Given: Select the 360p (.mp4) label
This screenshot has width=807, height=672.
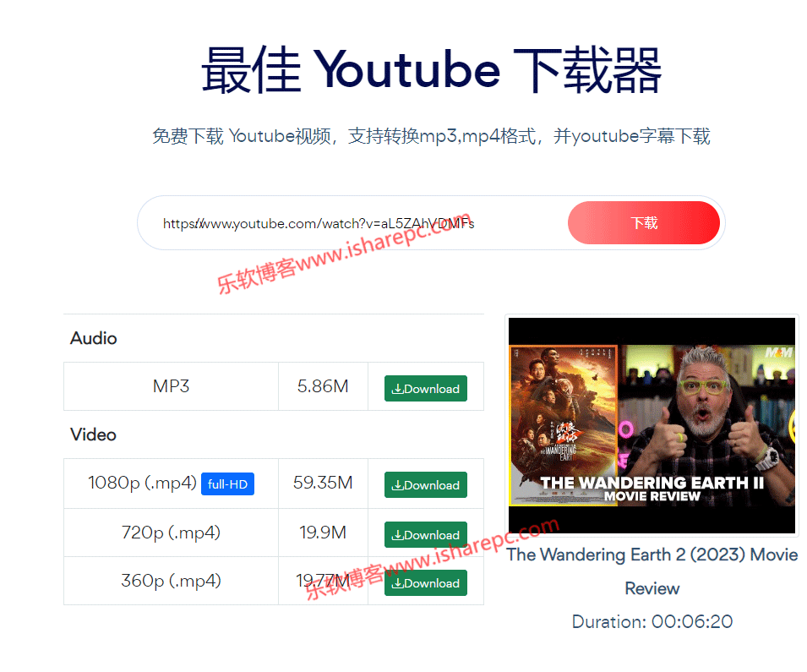Looking at the screenshot, I should point(171,581).
